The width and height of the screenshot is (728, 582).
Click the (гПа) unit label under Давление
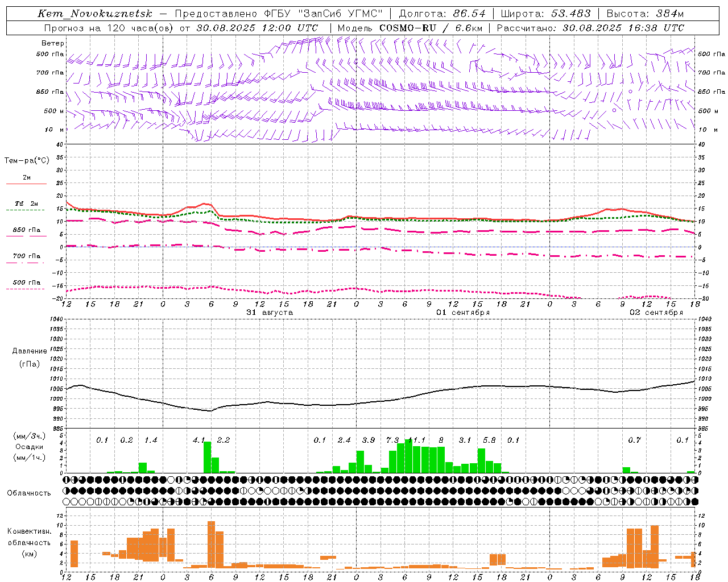coord(30,364)
